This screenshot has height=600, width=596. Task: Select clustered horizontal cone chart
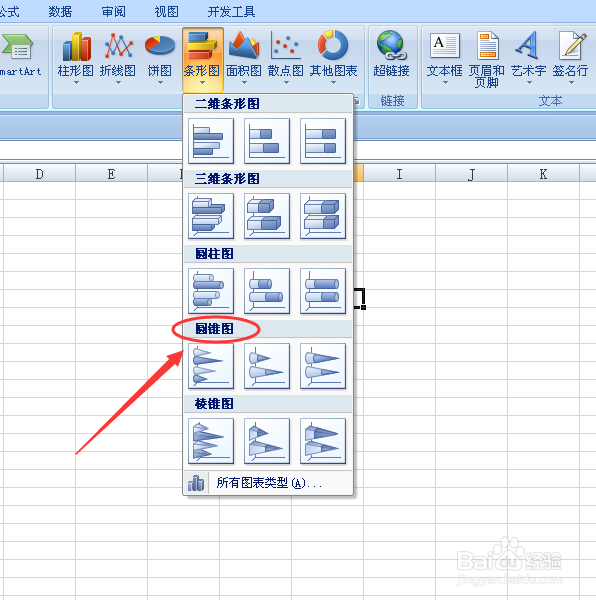coord(211,366)
